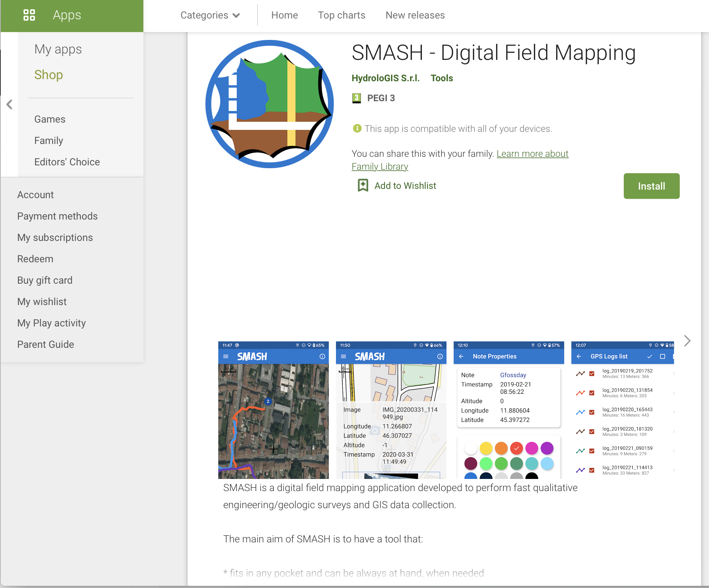The image size is (709, 588).
Task: Collapse the sidebar with left chevron
Action: tap(10, 104)
